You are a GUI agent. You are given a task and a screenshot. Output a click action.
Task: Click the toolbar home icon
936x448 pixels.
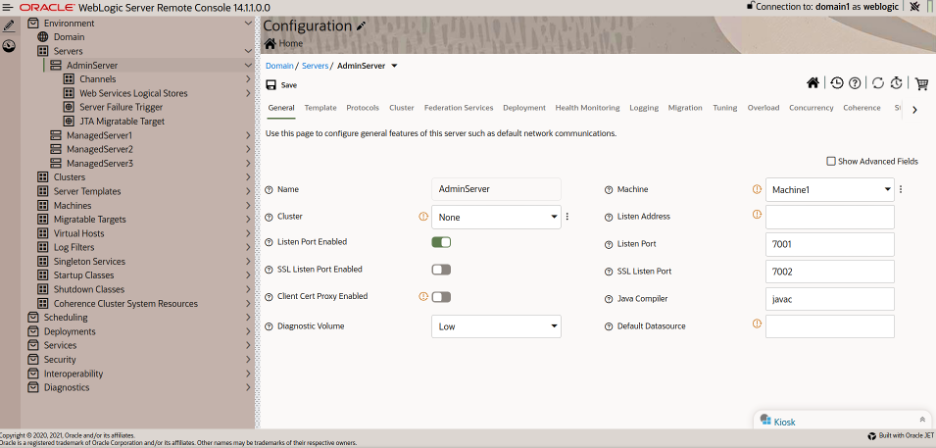click(812, 83)
